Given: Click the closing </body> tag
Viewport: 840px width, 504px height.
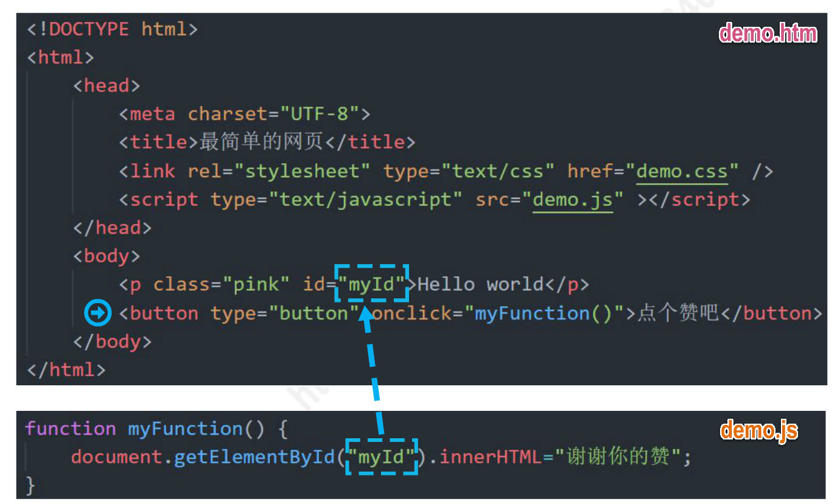Looking at the screenshot, I should coord(112,341).
